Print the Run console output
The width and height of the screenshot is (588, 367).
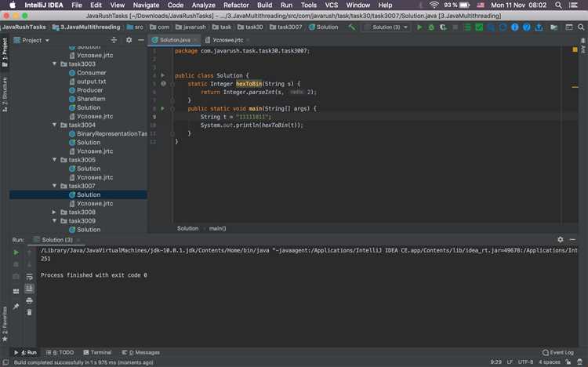(29, 300)
